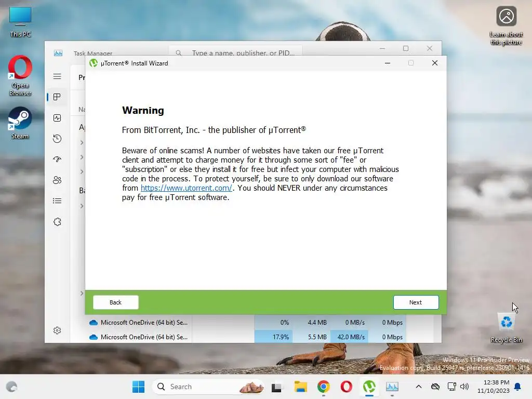Click Task Manager taskbar icon

click(392, 387)
